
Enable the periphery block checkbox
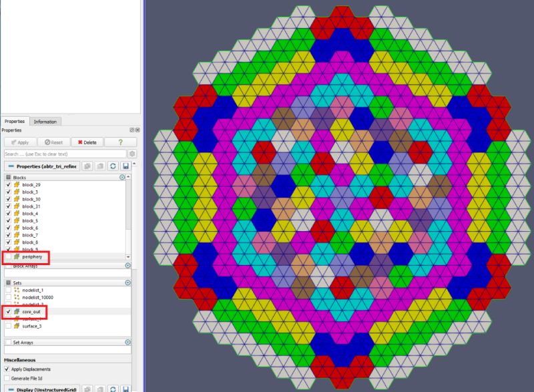pyautogui.click(x=8, y=256)
